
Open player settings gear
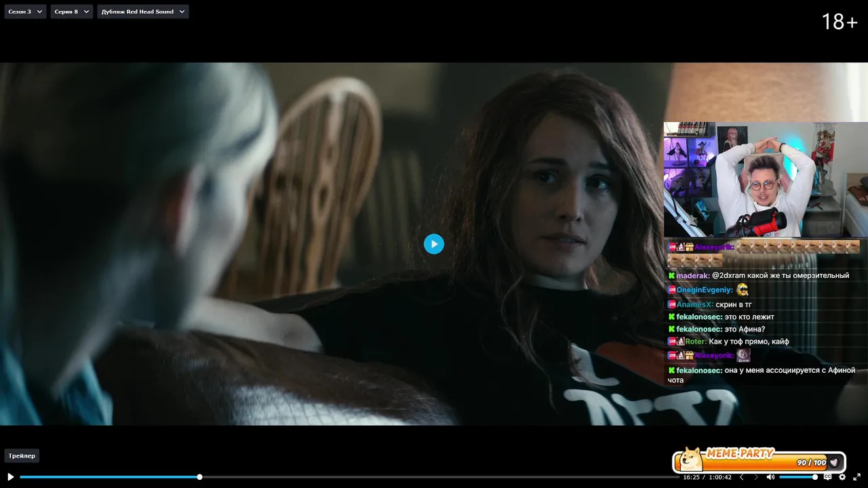coord(842,477)
